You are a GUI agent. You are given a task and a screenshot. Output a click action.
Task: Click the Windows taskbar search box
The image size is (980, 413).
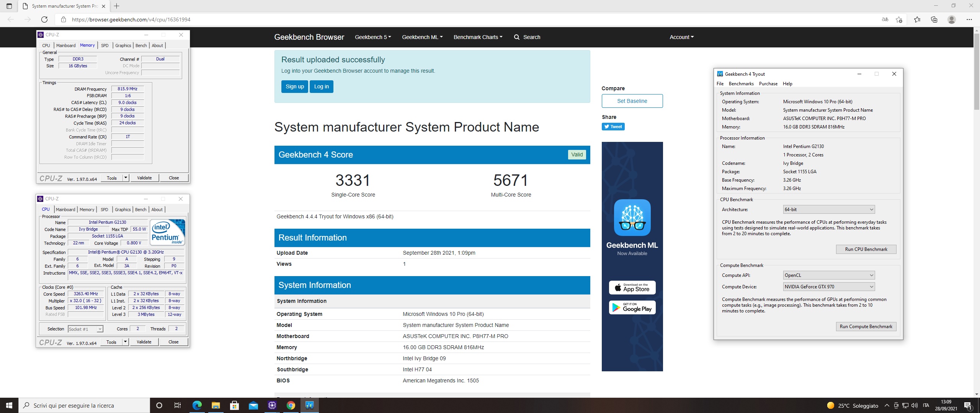click(84, 405)
